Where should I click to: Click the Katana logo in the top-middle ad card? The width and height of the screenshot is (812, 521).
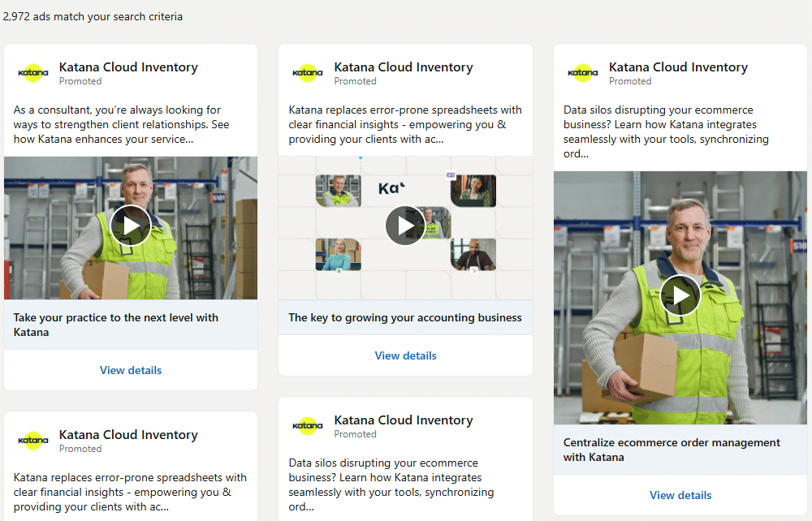tap(308, 73)
